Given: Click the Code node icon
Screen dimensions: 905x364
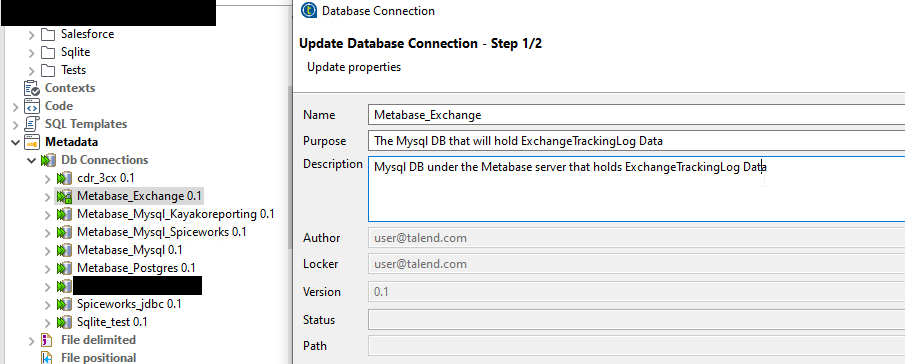Looking at the screenshot, I should 32,106.
